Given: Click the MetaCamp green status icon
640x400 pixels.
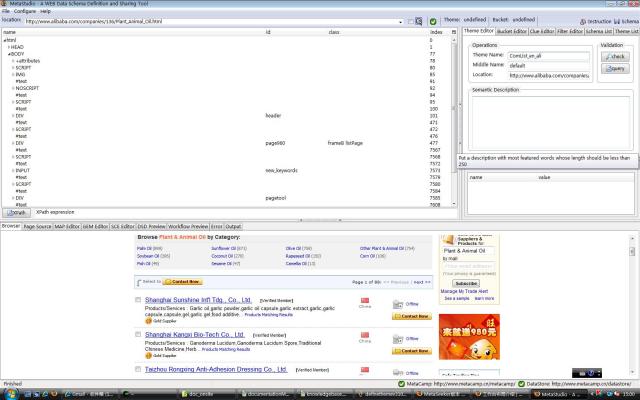Looking at the screenshot, I should (x=401, y=384).
